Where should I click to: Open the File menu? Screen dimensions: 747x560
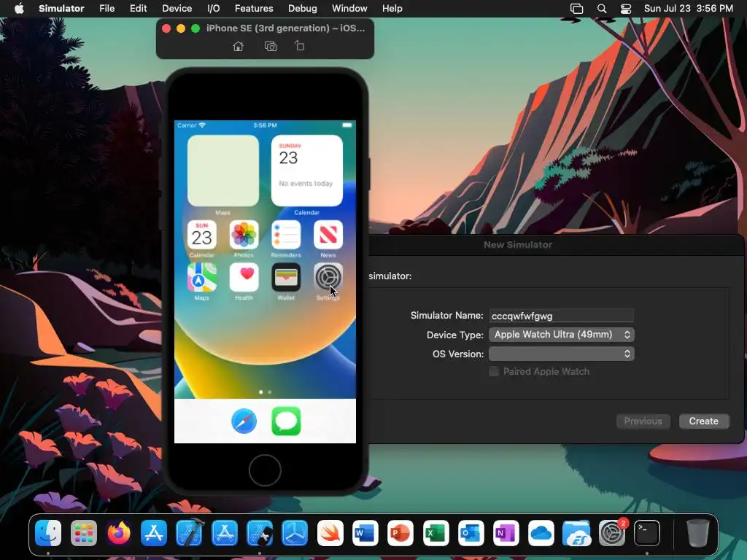click(107, 9)
